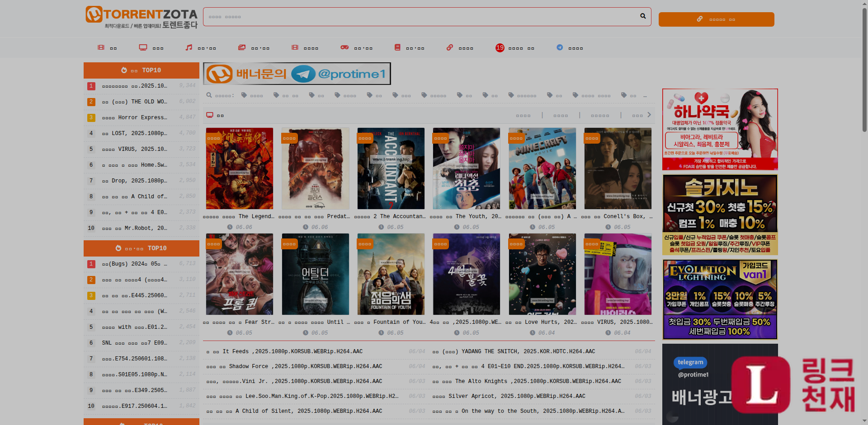Click the search icon starting the tag row
This screenshot has width=868, height=425.
[x=209, y=95]
